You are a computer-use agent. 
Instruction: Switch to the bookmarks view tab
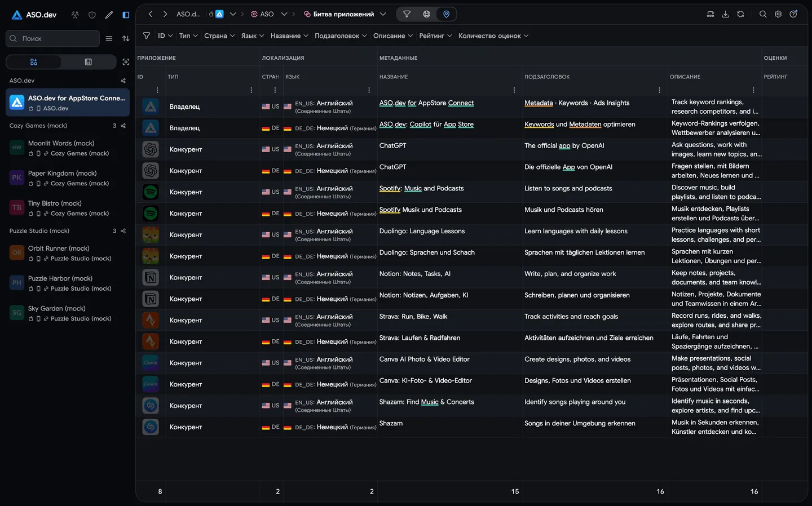coord(88,62)
